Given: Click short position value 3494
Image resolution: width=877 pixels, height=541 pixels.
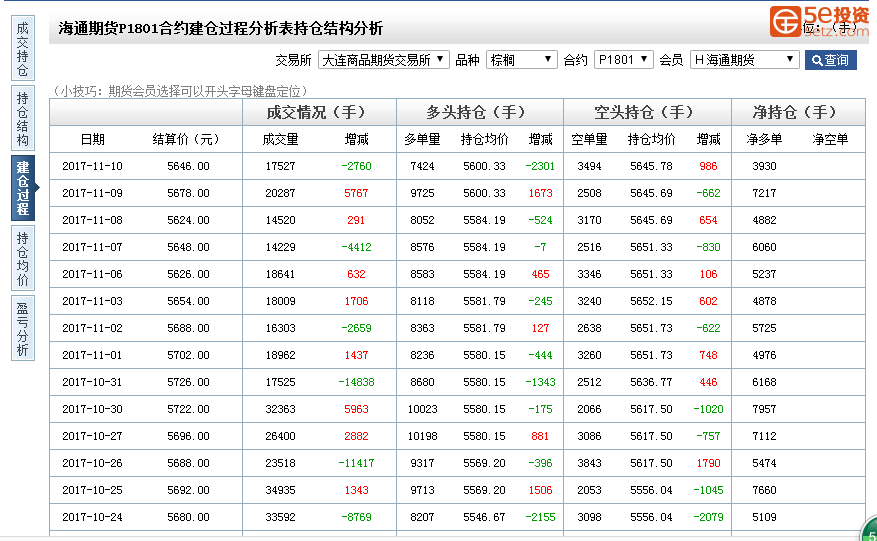Looking at the screenshot, I should pyautogui.click(x=590, y=166).
